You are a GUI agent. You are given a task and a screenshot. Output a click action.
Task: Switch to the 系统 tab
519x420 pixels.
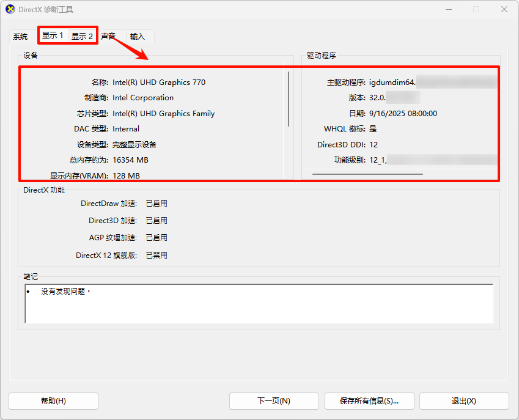tap(20, 36)
